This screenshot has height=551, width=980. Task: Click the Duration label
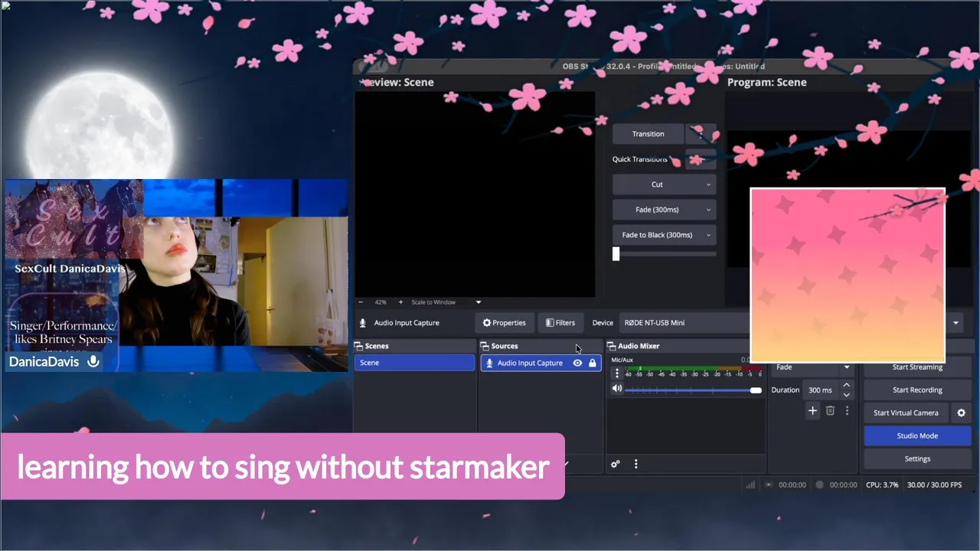pos(785,390)
